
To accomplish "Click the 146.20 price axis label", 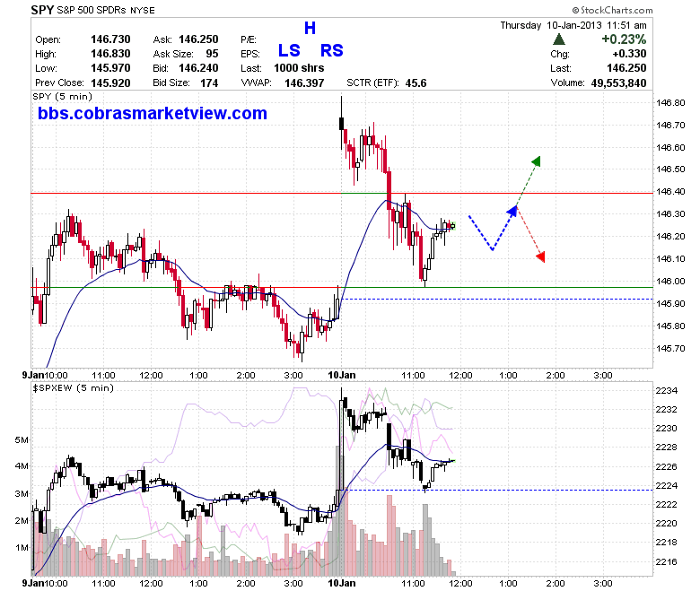I will tap(670, 236).
